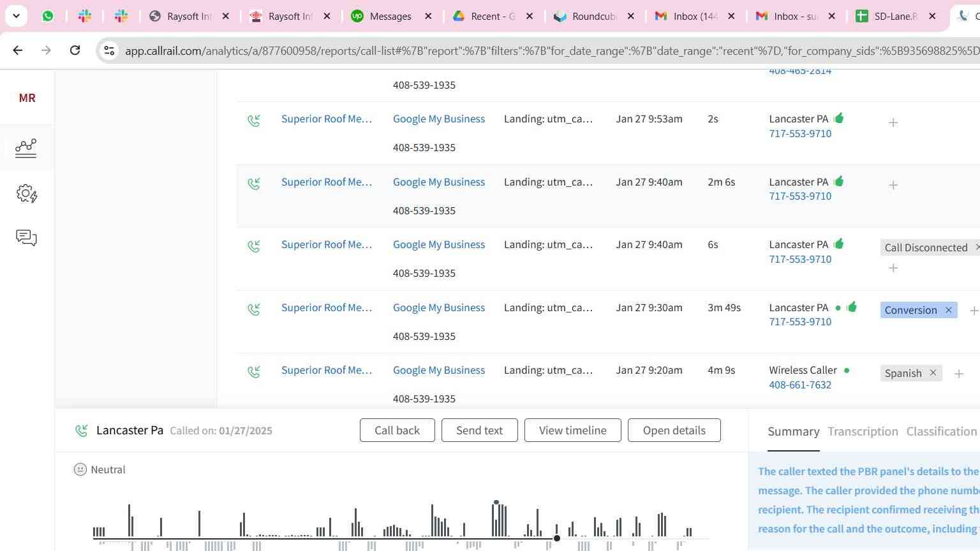Switch to the Transcription tab
Viewport: 980px width, 551px height.
tap(863, 432)
